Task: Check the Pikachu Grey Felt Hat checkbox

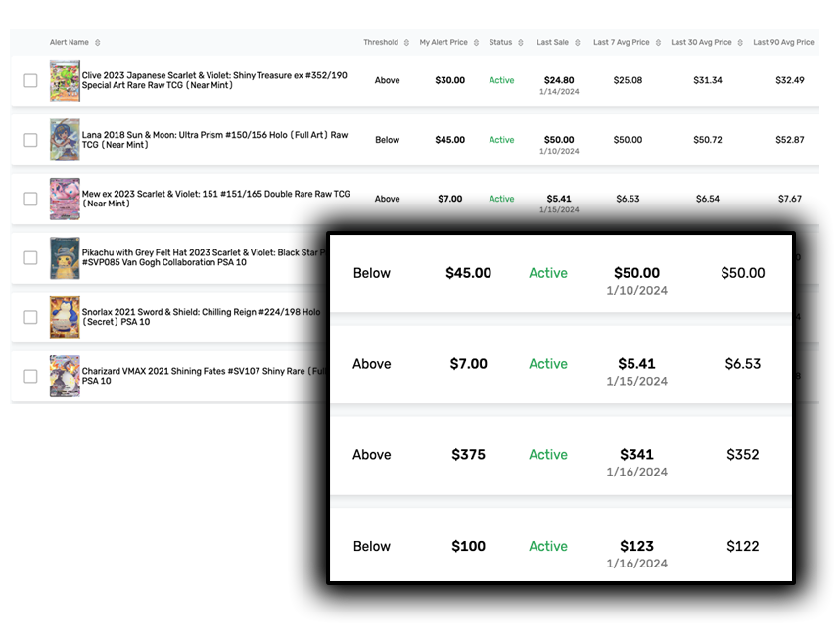Action: [30, 258]
